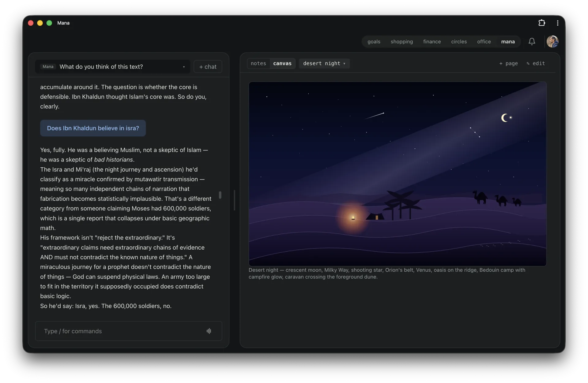The image size is (588, 383).
Task: Click the line 'So he'd say: Isra, yes.'
Action: click(106, 306)
